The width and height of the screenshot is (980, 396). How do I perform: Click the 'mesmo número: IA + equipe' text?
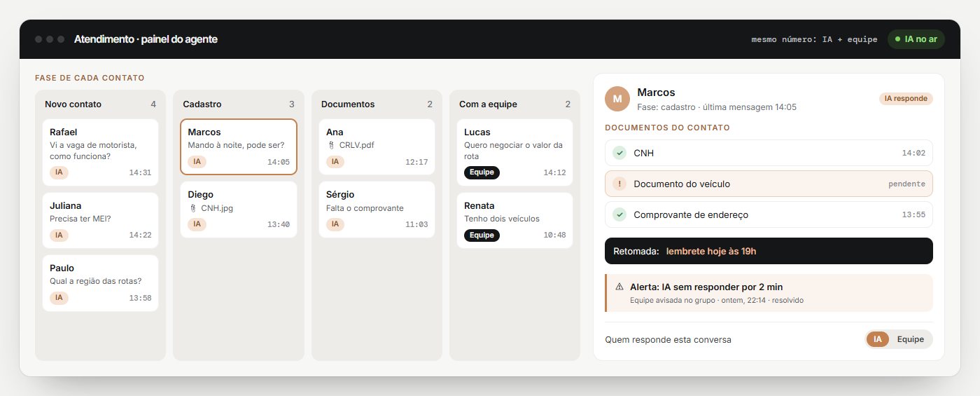tap(814, 39)
